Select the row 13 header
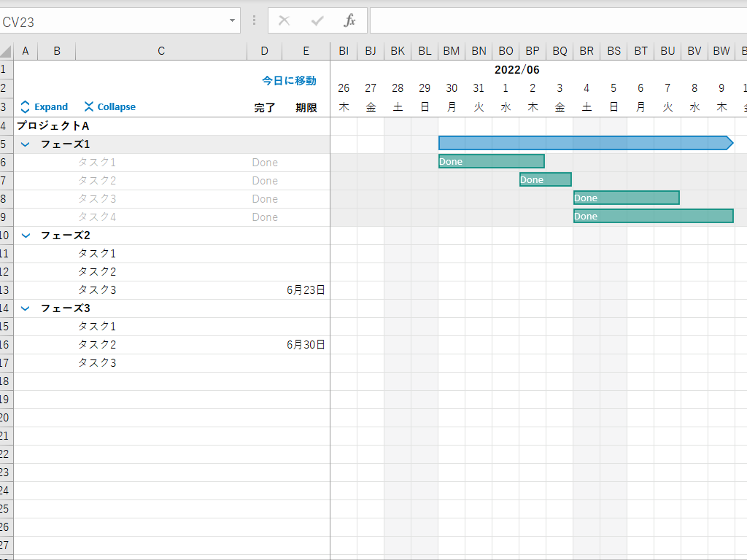Image resolution: width=747 pixels, height=560 pixels. point(6,290)
